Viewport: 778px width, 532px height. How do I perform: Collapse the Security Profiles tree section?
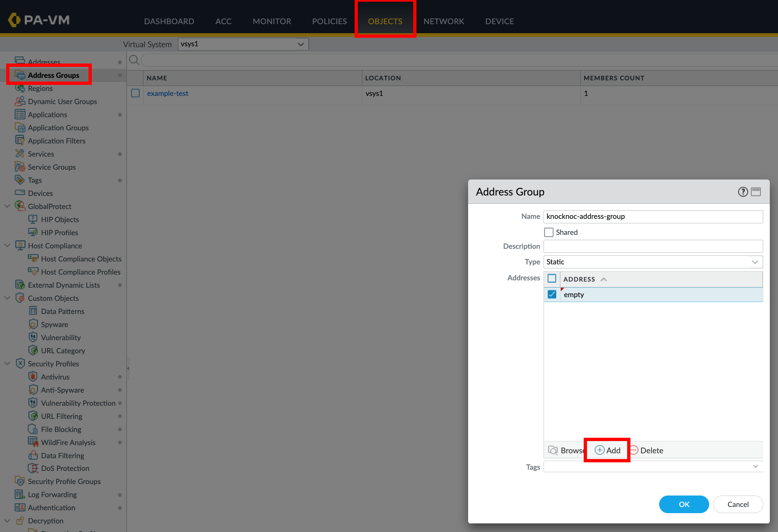click(x=7, y=364)
